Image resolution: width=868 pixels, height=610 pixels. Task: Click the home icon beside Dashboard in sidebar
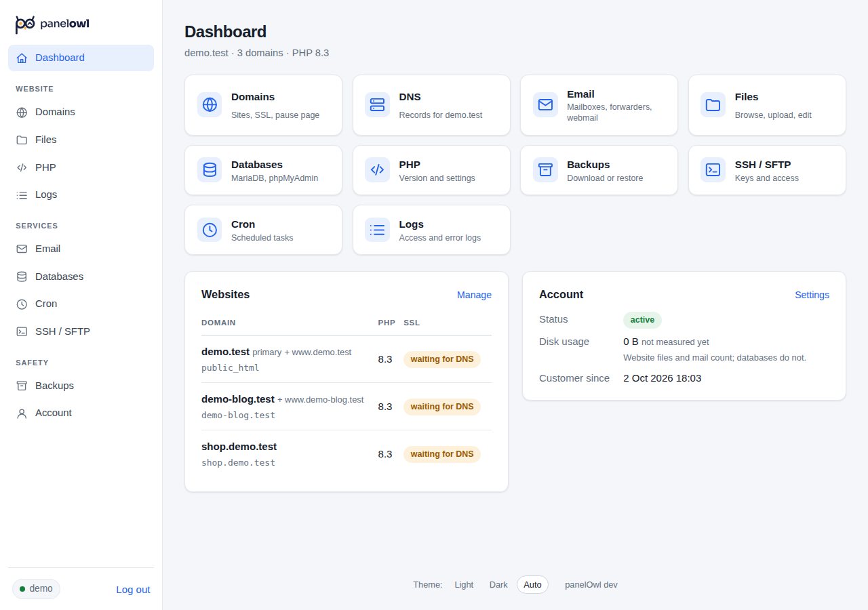point(22,58)
